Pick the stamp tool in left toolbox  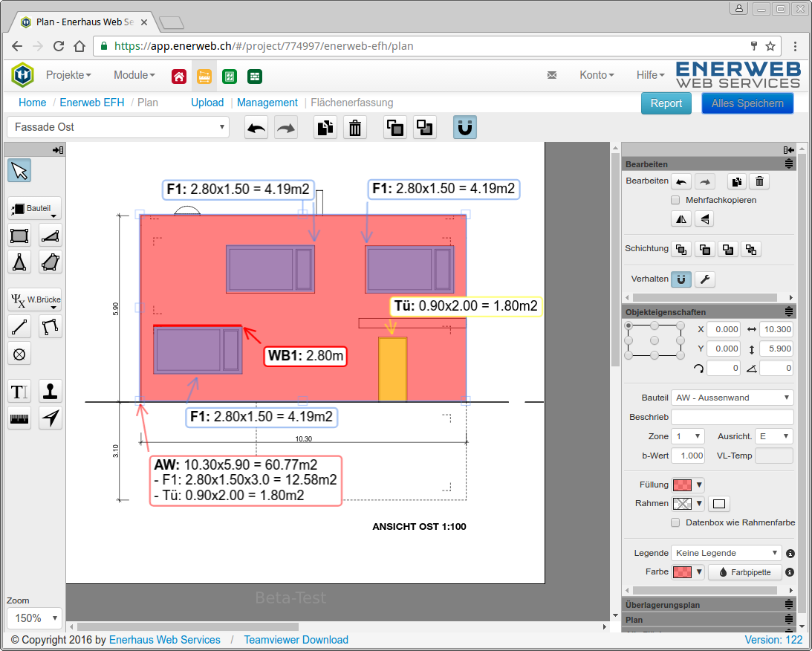pos(50,391)
